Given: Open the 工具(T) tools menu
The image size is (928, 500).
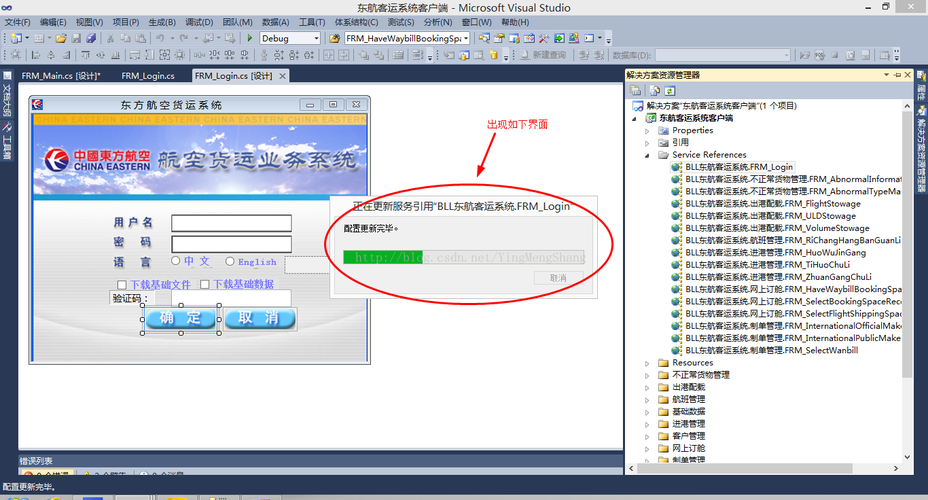Looking at the screenshot, I should (x=312, y=22).
